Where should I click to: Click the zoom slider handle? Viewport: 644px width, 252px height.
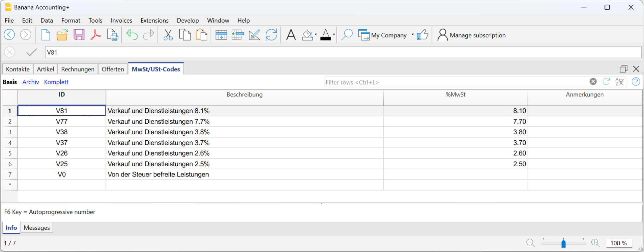(563, 244)
